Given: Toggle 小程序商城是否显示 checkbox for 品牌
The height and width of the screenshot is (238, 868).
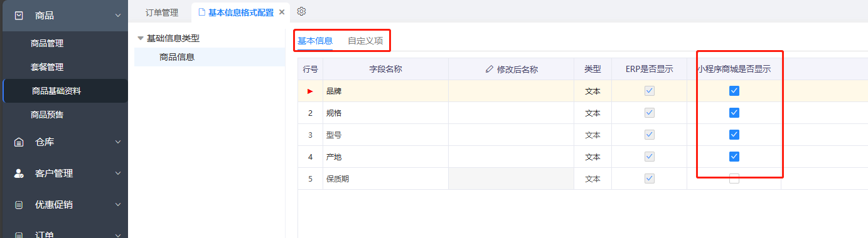Looking at the screenshot, I should pyautogui.click(x=734, y=91).
